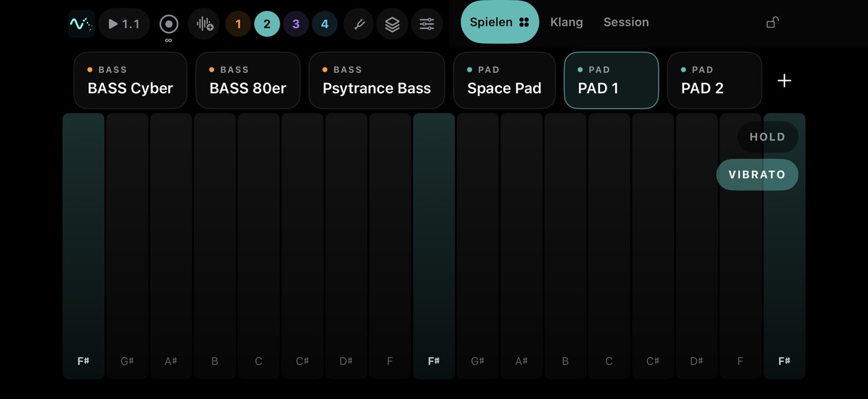
Task: Play the first B key strip
Action: [215, 246]
